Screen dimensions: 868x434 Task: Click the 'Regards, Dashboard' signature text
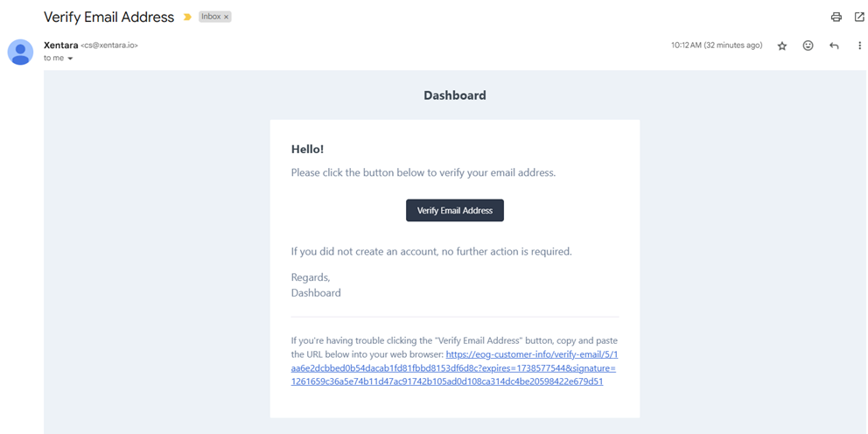coord(315,285)
